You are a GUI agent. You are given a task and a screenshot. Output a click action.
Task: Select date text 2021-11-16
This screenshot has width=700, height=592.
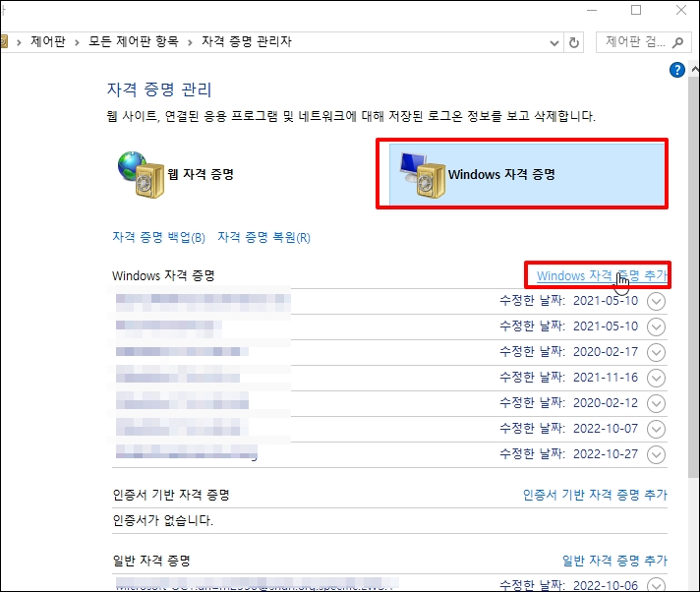(x=606, y=378)
